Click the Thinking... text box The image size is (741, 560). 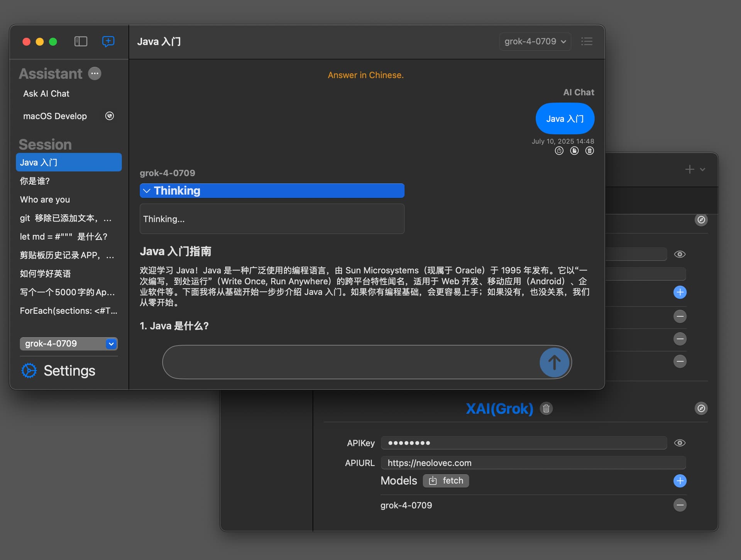tap(272, 219)
